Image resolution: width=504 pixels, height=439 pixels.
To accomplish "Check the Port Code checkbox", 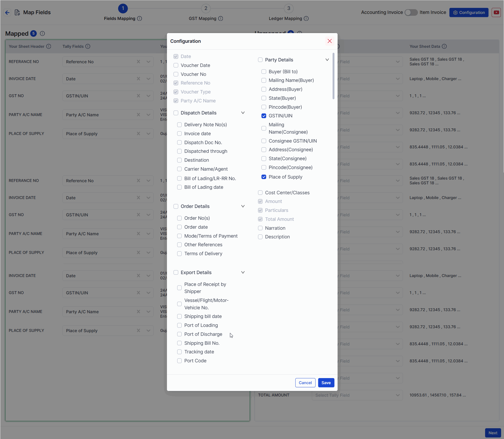I will pos(179,361).
